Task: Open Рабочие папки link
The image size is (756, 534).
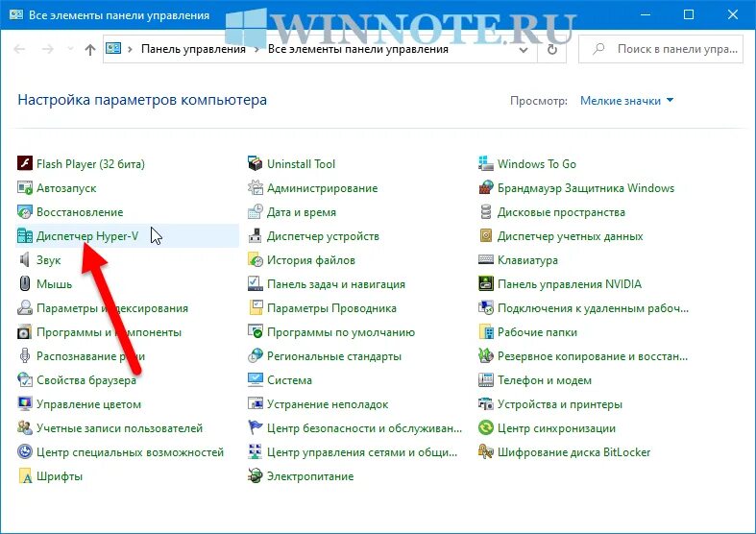Action: coord(537,332)
